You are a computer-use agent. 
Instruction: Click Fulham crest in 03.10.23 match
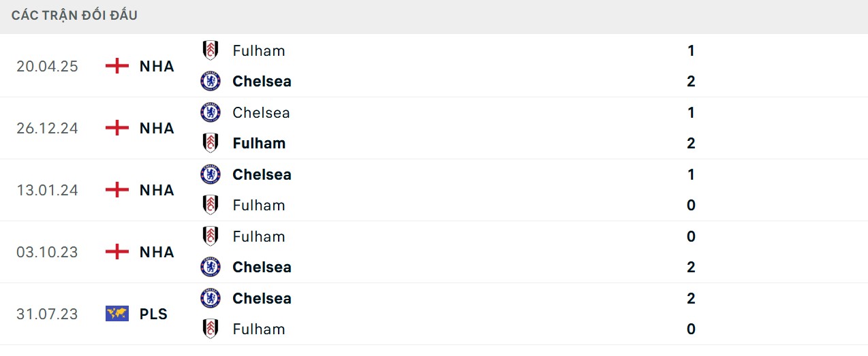pyautogui.click(x=211, y=236)
